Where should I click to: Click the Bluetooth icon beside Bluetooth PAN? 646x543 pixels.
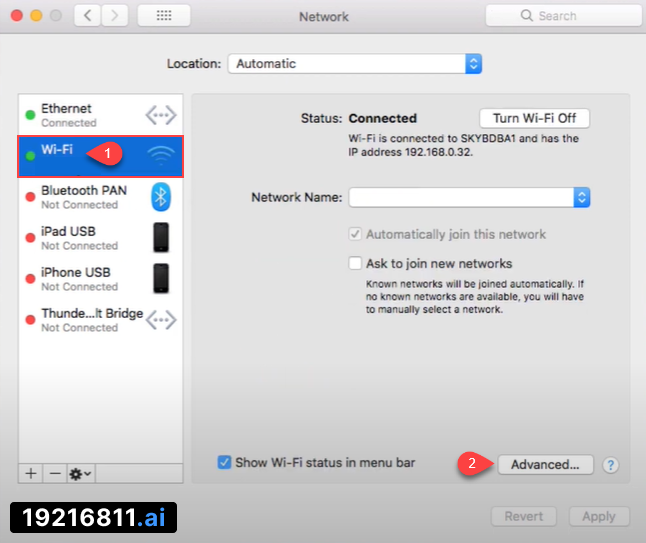point(161,197)
